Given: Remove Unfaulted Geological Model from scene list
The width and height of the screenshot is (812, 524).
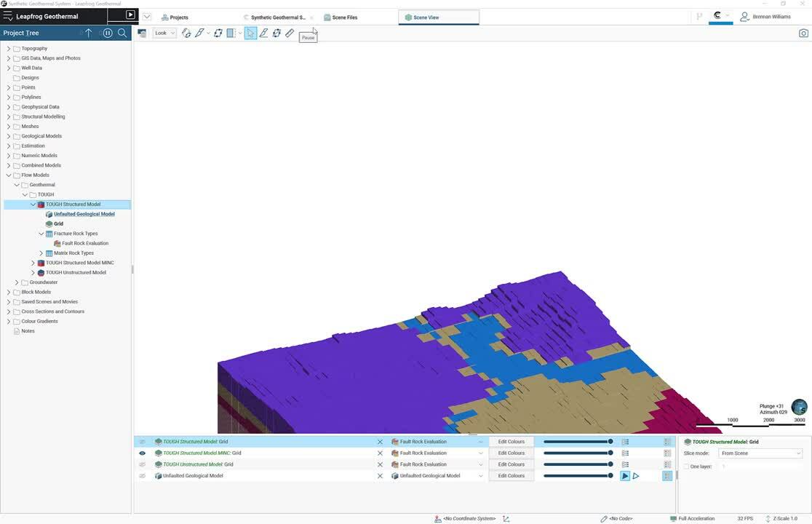Looking at the screenshot, I should coord(380,476).
